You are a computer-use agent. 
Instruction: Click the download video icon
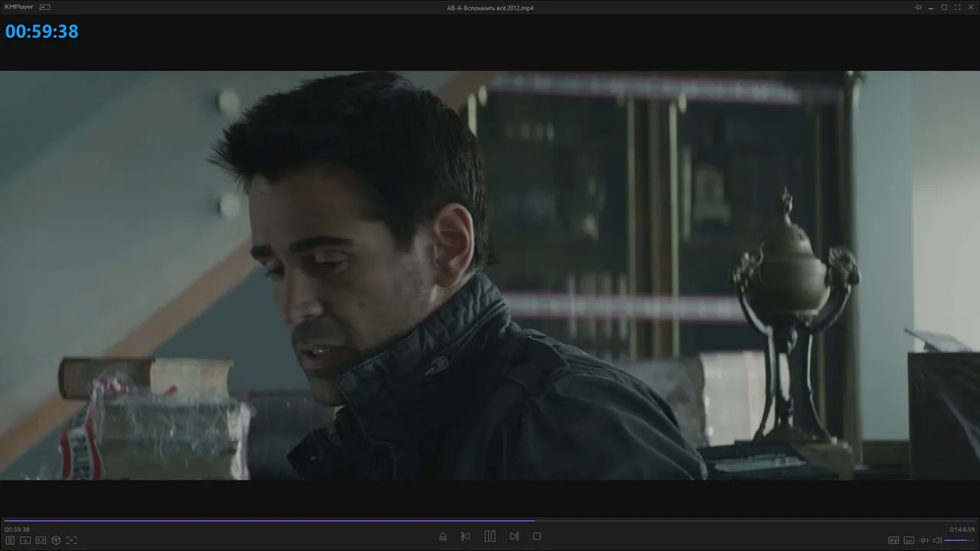(25, 540)
